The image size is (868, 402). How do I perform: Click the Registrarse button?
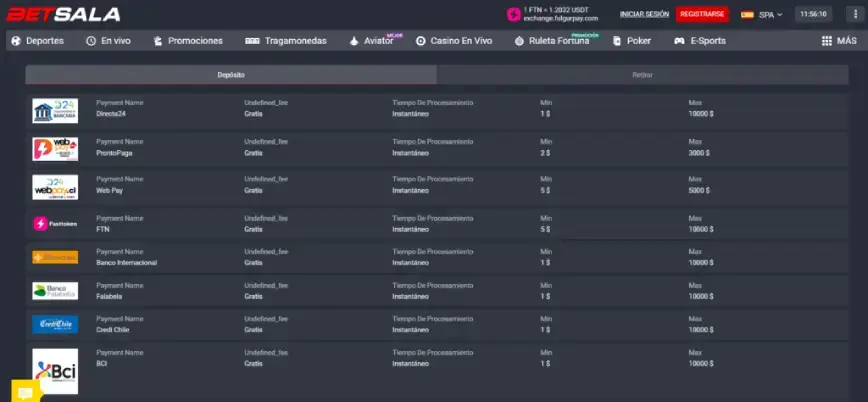tap(701, 14)
